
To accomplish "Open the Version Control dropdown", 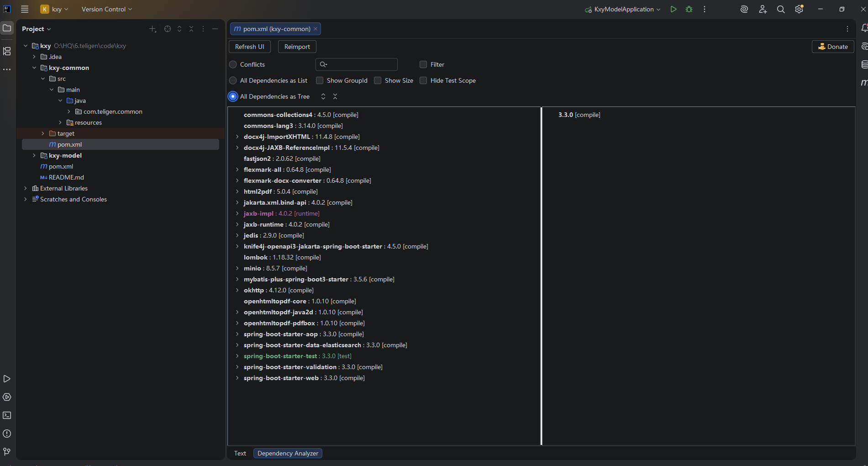I will coord(107,9).
